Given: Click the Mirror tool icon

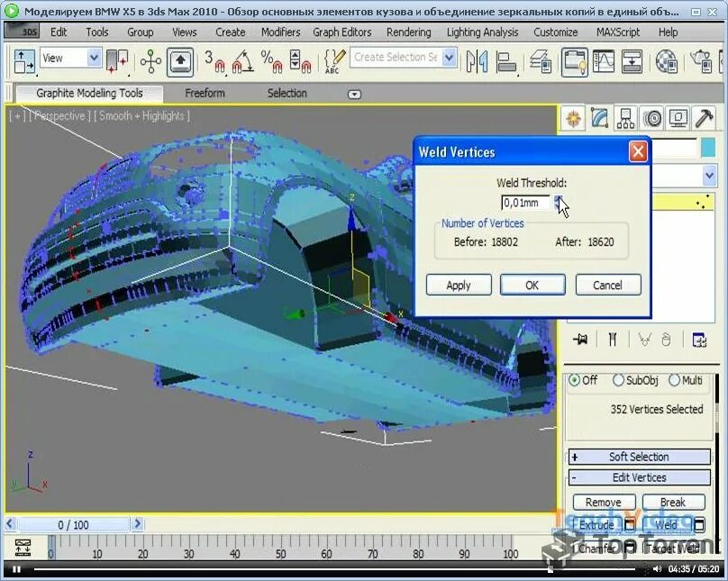Looking at the screenshot, I should pyautogui.click(x=477, y=62).
